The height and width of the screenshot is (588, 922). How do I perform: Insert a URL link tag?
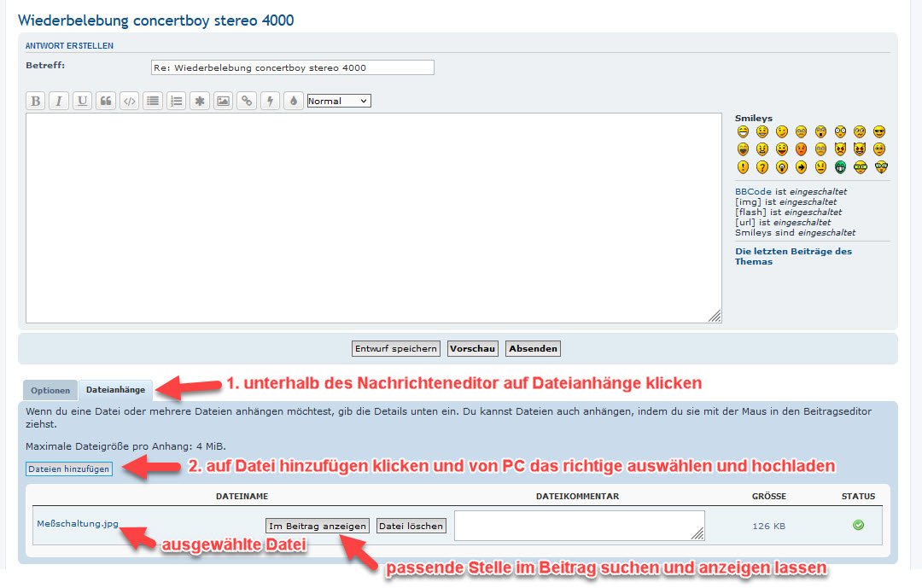tap(247, 101)
